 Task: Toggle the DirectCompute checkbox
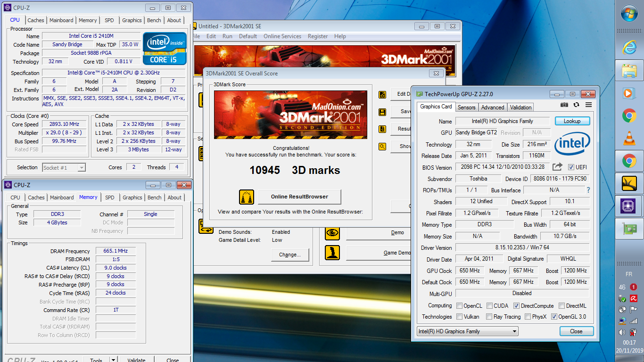coord(516,305)
